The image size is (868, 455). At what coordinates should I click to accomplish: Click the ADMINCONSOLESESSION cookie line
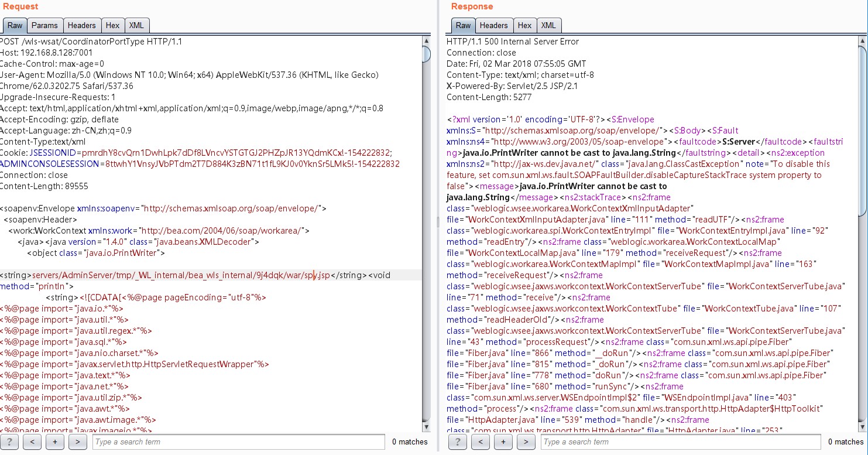click(x=200, y=164)
